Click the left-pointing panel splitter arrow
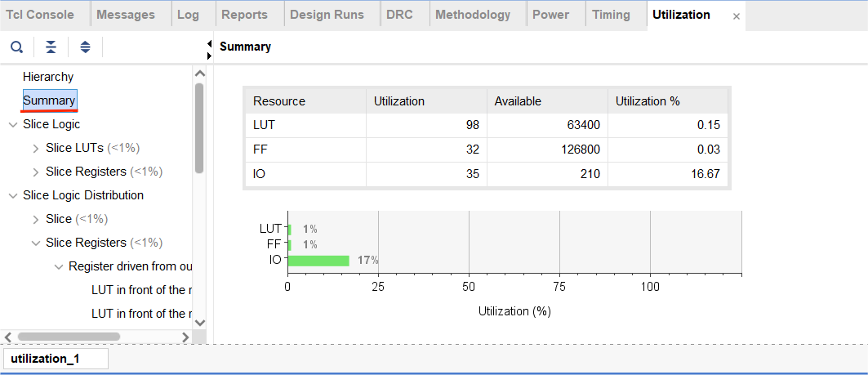 pos(209,42)
